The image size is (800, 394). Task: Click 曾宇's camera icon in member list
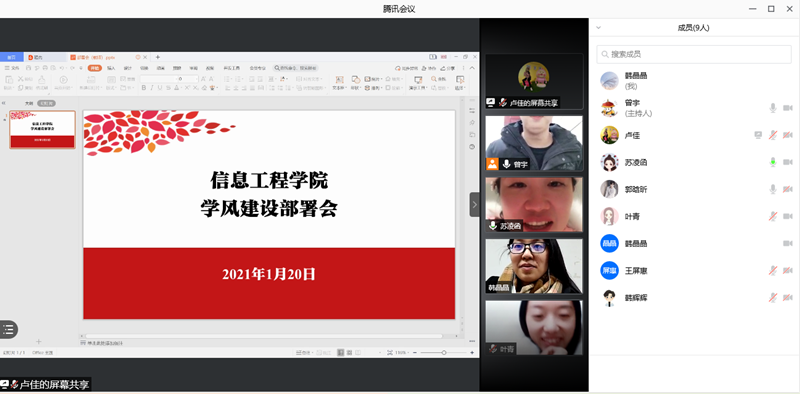[x=788, y=108]
